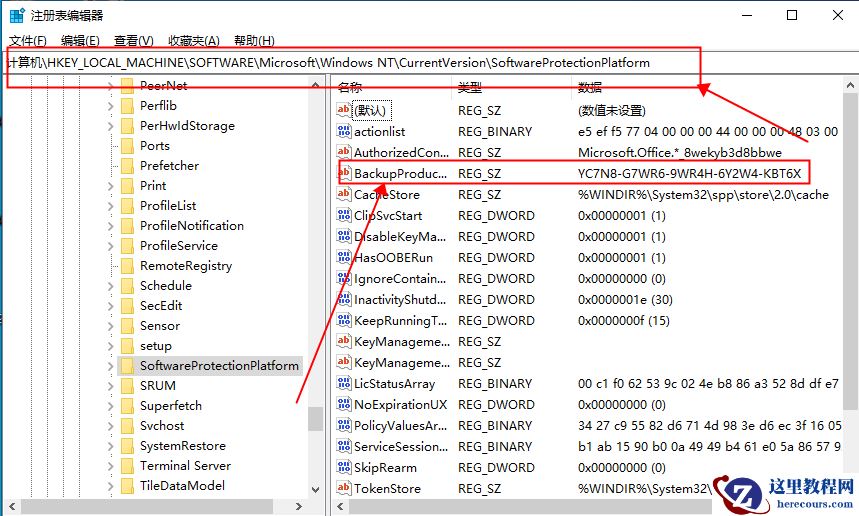Click the DWORD icon next to ClipSvcStart

(343, 215)
